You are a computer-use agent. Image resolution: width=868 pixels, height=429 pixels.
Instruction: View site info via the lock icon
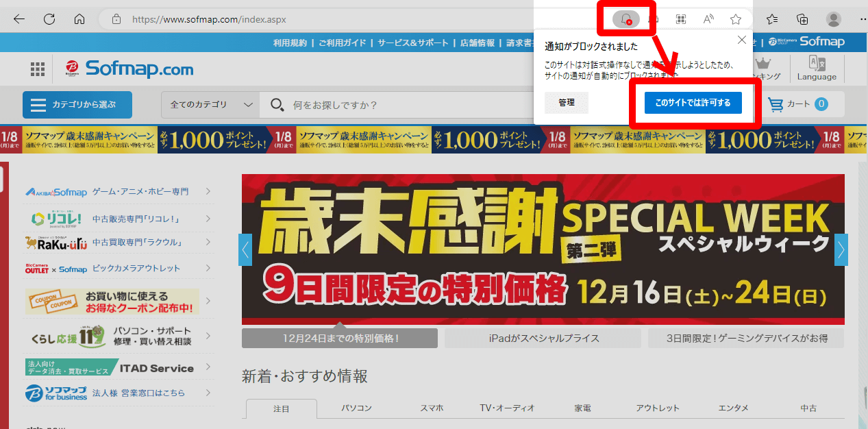click(116, 19)
